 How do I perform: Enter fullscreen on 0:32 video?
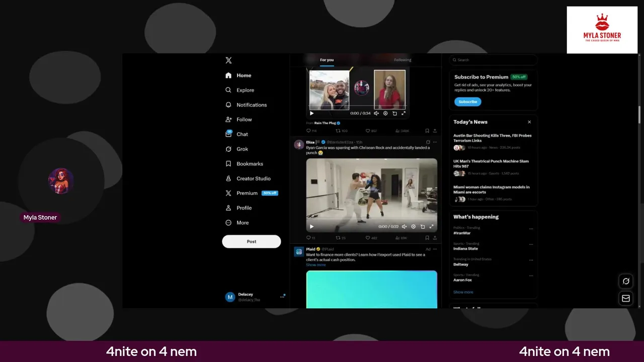(432, 226)
